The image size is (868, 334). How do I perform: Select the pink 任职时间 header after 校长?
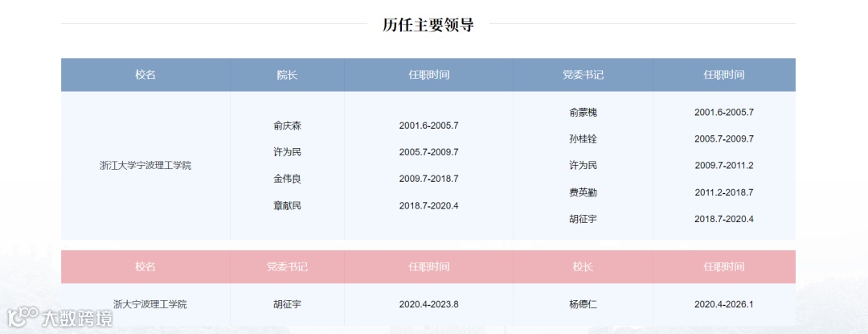[x=724, y=267]
